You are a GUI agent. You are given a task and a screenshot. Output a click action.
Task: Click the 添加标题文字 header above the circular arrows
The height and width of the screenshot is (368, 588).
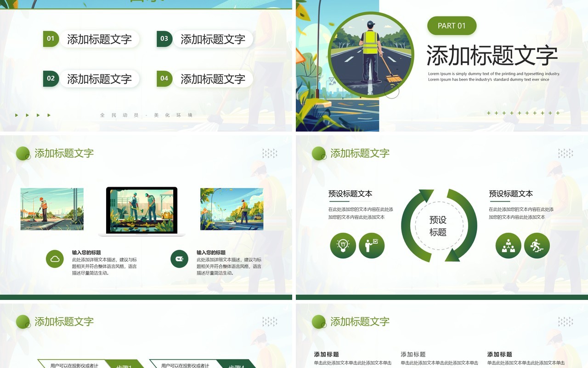tap(360, 153)
